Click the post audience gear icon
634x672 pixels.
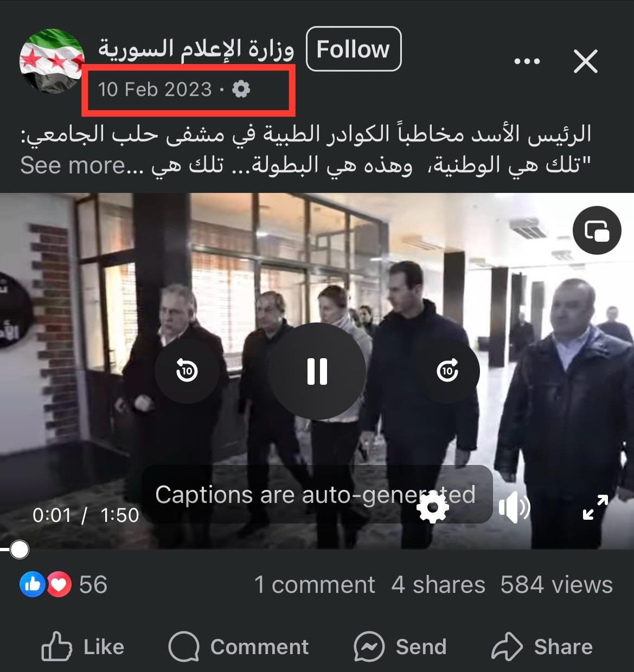tap(241, 89)
